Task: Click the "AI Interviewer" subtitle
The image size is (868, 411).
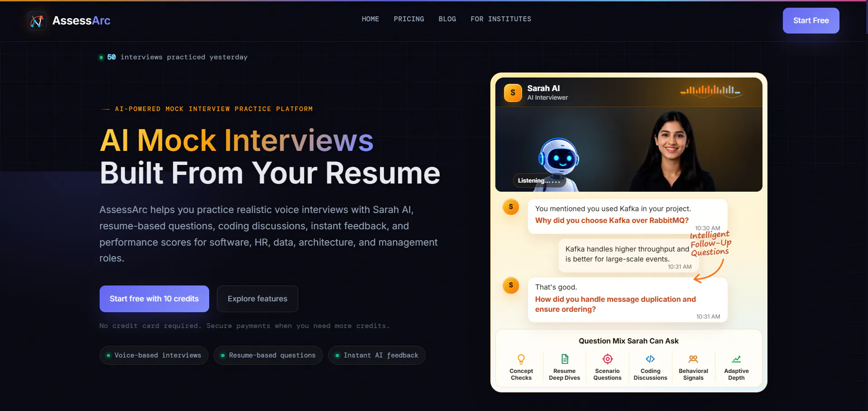Action: tap(547, 98)
